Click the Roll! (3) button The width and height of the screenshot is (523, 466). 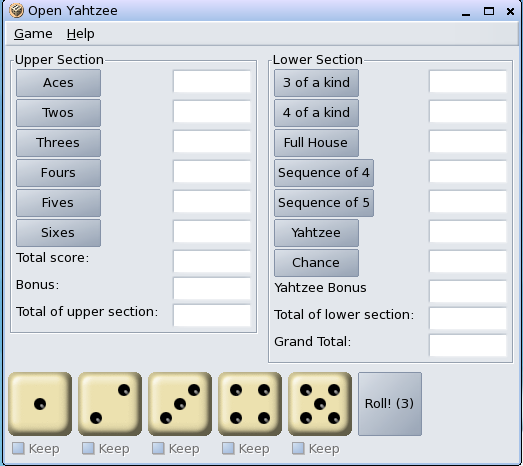pyautogui.click(x=390, y=404)
